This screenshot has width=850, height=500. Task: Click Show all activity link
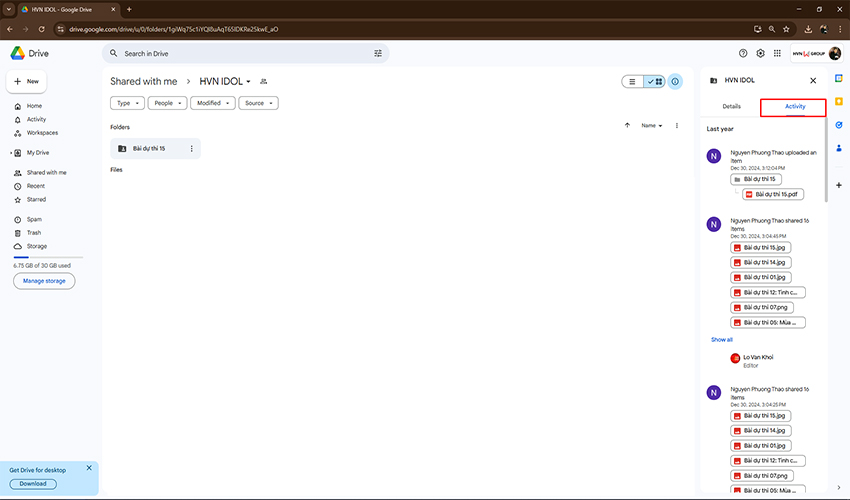(722, 339)
